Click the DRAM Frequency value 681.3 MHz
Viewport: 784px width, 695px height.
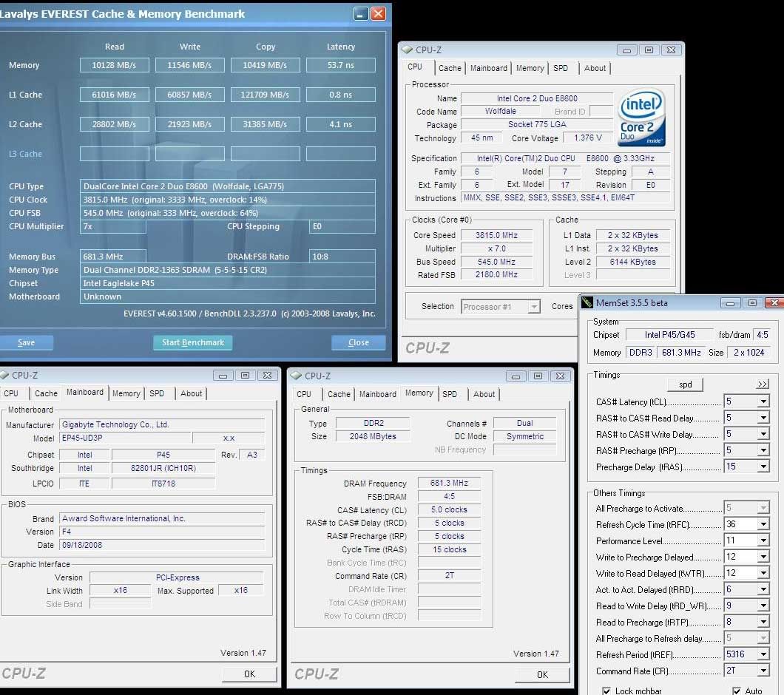(449, 483)
